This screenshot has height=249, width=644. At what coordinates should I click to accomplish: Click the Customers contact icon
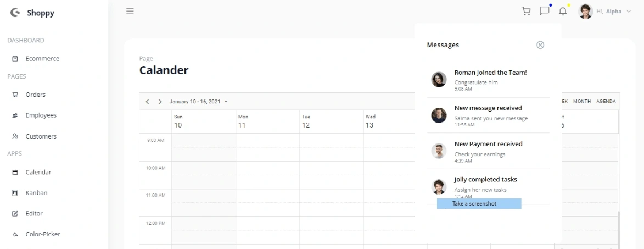15,136
